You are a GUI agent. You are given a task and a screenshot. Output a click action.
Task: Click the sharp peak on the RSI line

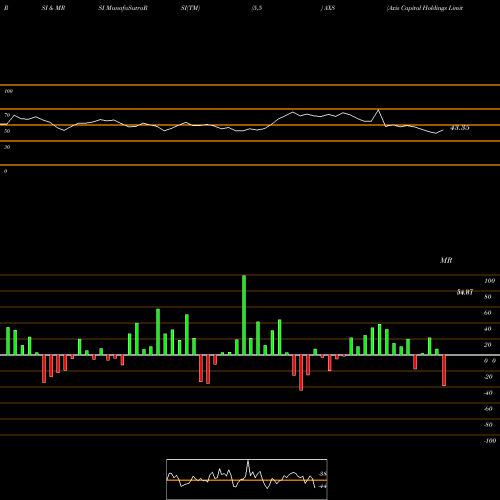tap(378, 110)
